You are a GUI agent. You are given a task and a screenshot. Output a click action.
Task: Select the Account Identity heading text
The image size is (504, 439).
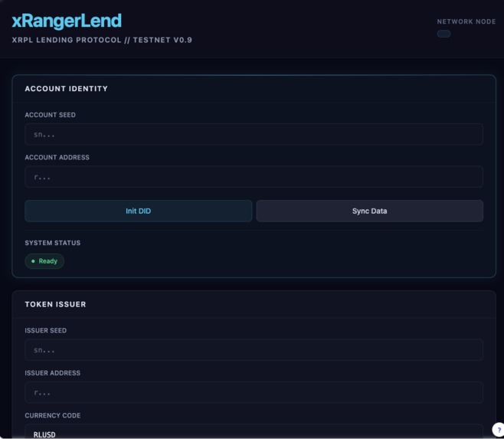(x=66, y=89)
